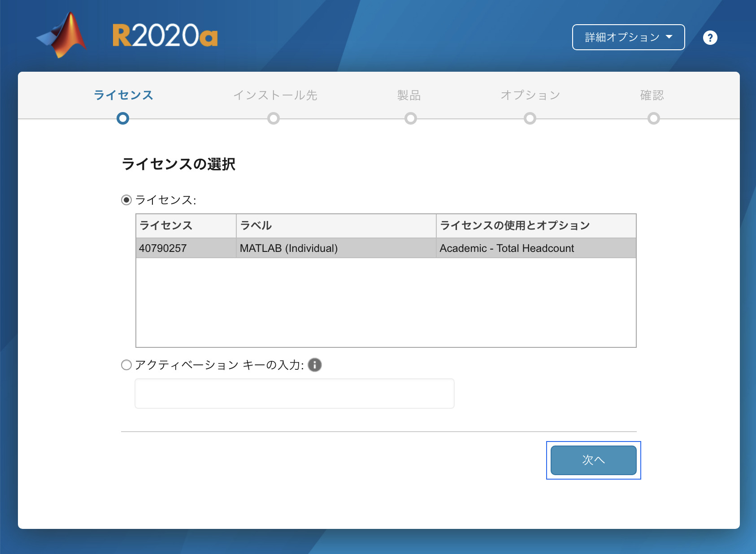Click the 確認 step circle marker
Image resolution: width=756 pixels, height=554 pixels.
[x=654, y=118]
